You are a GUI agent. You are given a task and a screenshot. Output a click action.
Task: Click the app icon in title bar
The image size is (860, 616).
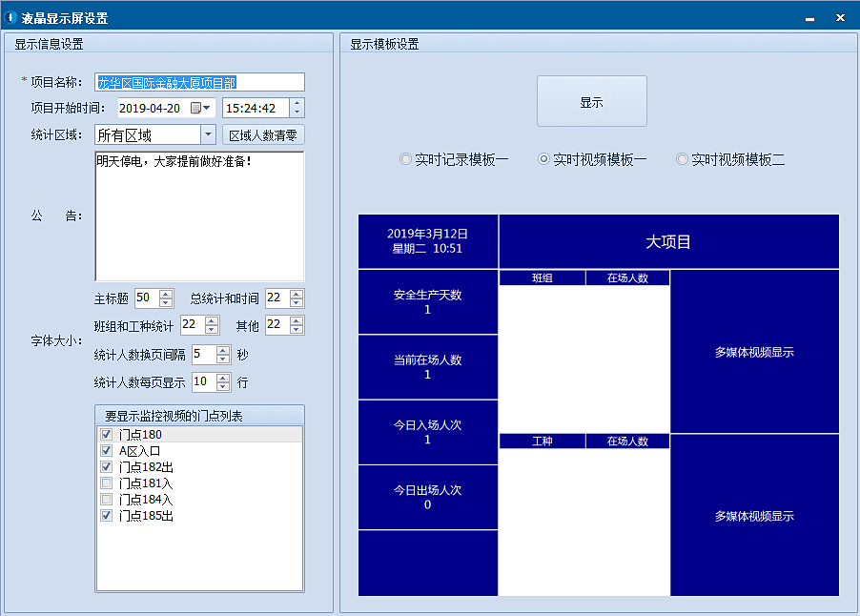coord(10,17)
